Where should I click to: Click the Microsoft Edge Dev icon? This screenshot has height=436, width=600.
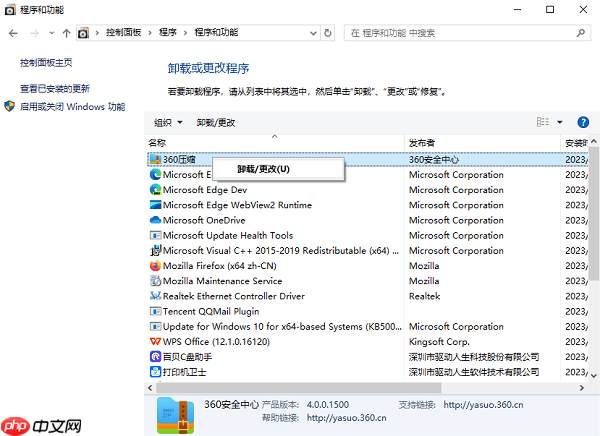pyautogui.click(x=155, y=190)
